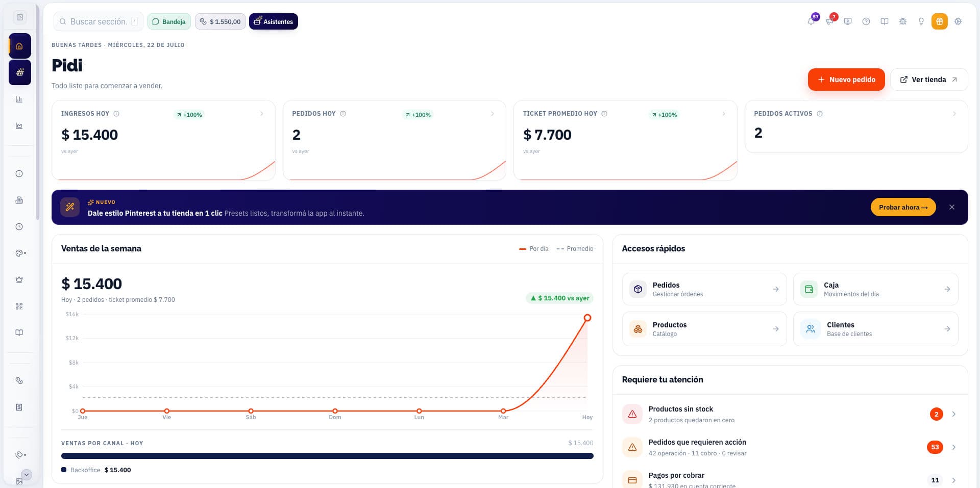Click the Backoffice sales channel progress bar

coord(327,456)
